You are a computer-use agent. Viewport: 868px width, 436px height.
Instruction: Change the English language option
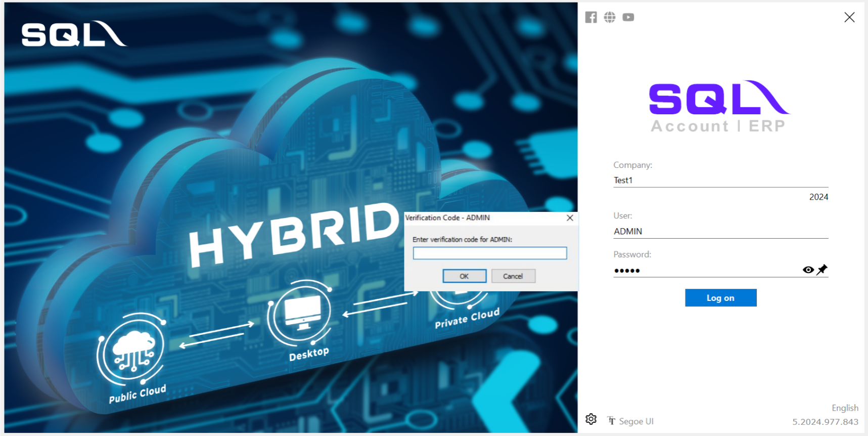[845, 408]
